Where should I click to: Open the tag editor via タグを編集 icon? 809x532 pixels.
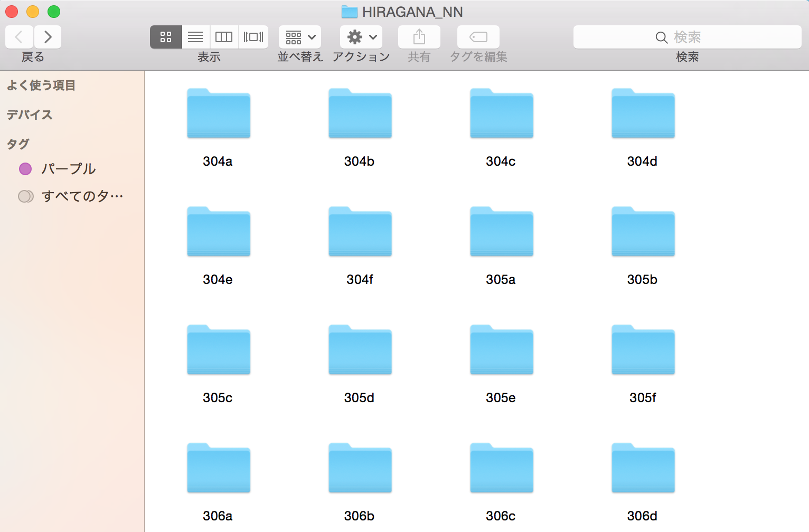tap(478, 37)
